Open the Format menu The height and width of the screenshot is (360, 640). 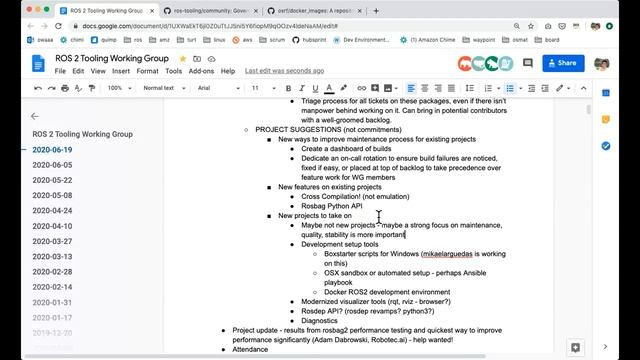[147, 71]
